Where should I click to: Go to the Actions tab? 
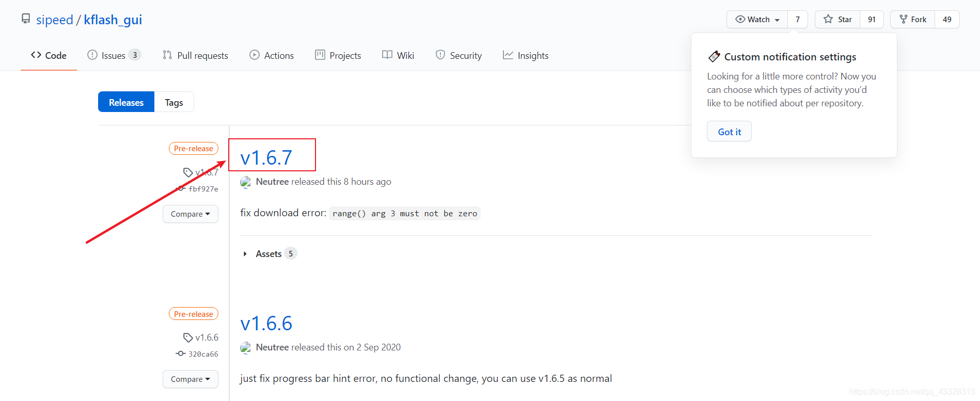click(x=272, y=55)
